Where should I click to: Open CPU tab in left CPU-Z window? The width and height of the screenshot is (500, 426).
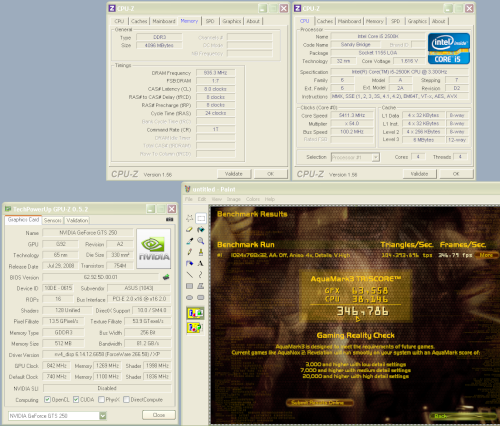coord(119,21)
